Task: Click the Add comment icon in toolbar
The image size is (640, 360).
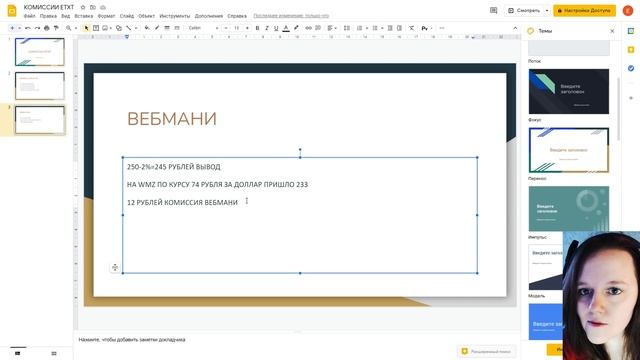Action: 318,28
